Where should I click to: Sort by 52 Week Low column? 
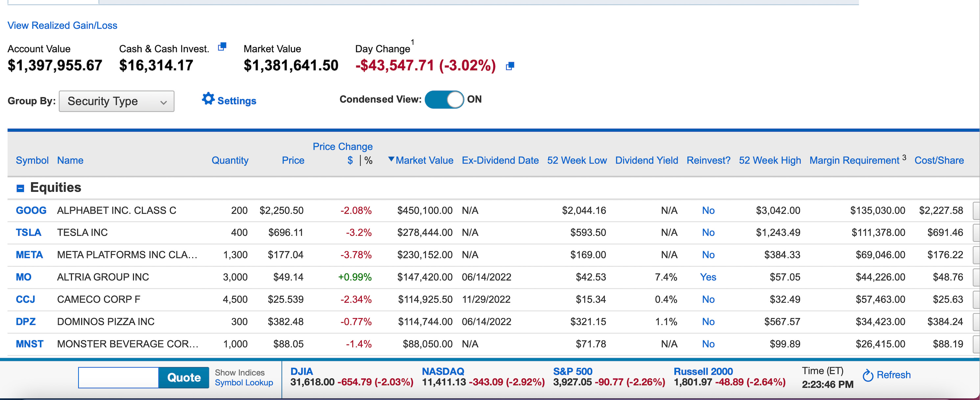click(x=577, y=161)
